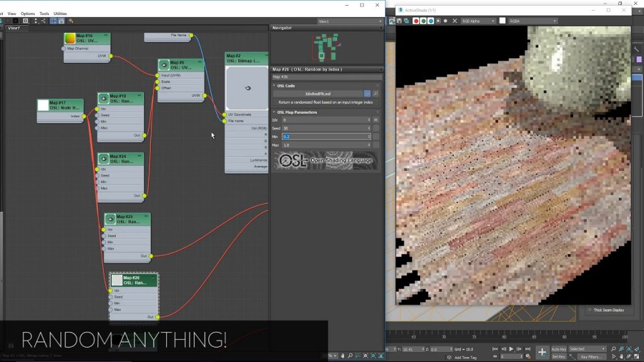
Task: Click the magnifier icon beside IdxRndFlt.osl
Action: point(376,92)
